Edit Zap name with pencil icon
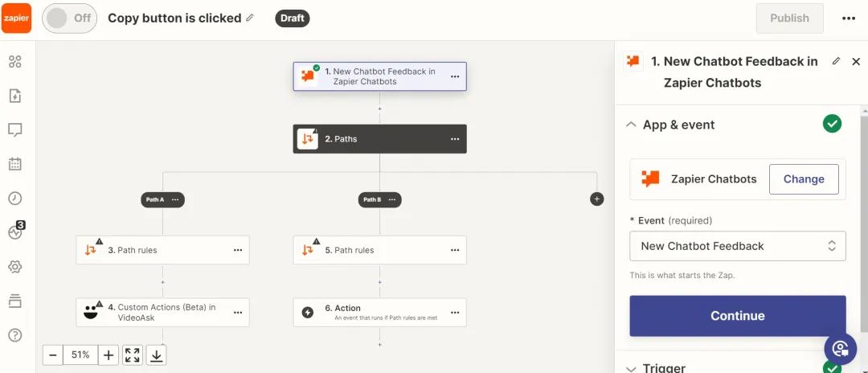868x373 pixels. click(x=250, y=18)
